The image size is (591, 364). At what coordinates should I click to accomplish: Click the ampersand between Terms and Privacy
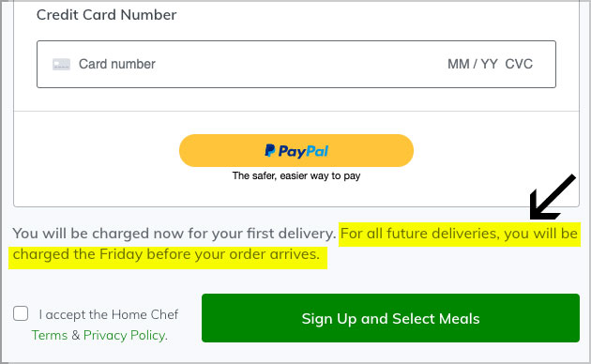tap(75, 335)
